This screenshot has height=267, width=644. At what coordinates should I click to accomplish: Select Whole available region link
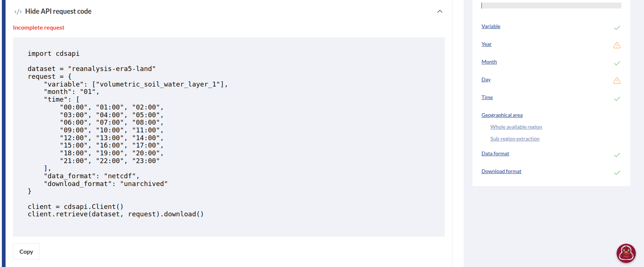click(516, 127)
